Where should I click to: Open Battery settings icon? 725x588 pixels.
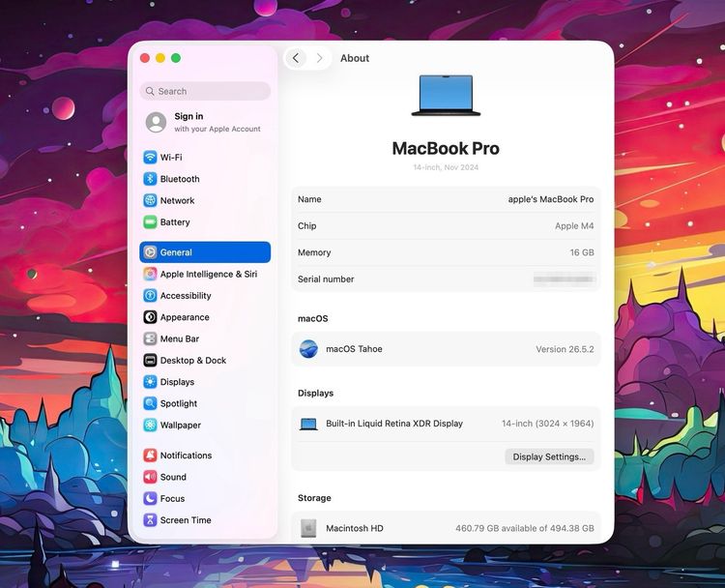pos(150,222)
